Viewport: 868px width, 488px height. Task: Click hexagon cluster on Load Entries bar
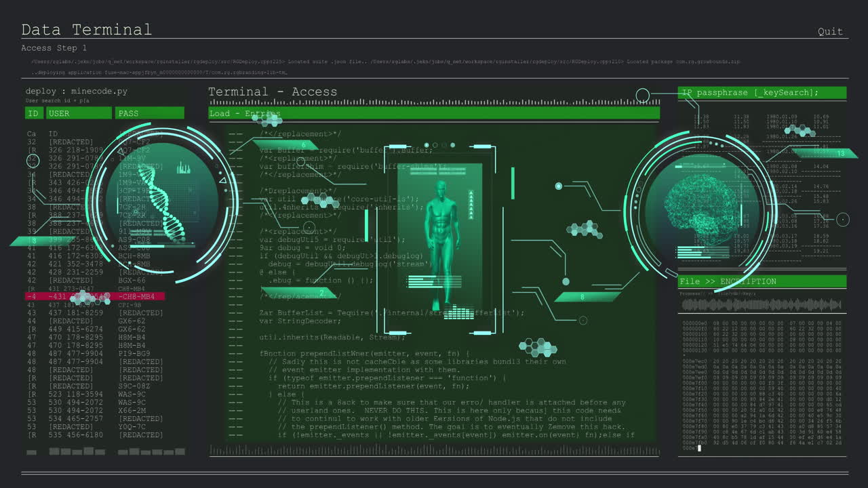tap(267, 120)
